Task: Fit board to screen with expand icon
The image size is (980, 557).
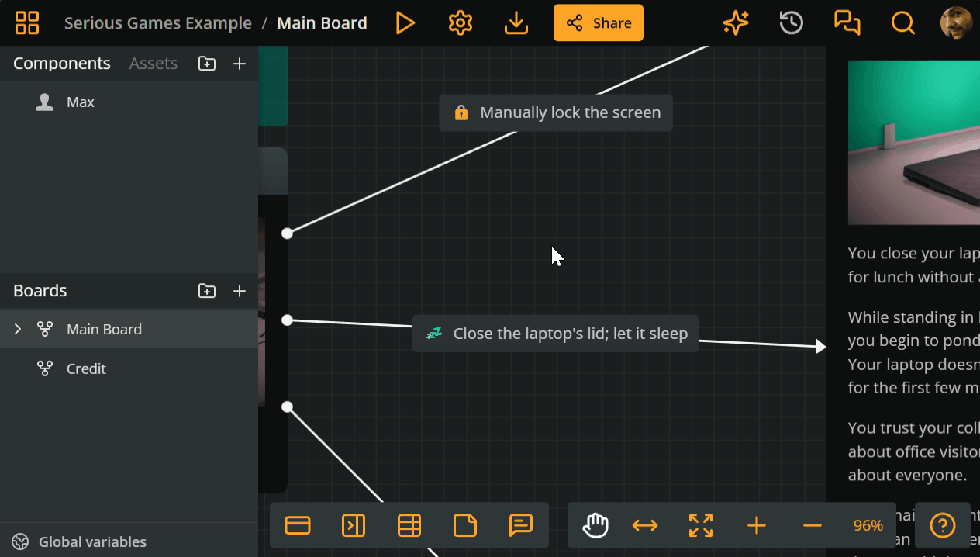Action: [700, 525]
